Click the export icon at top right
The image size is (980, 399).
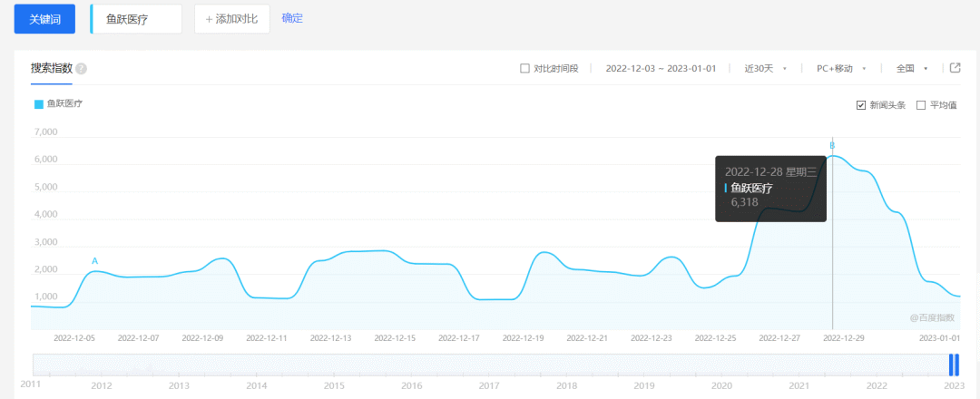pyautogui.click(x=955, y=68)
